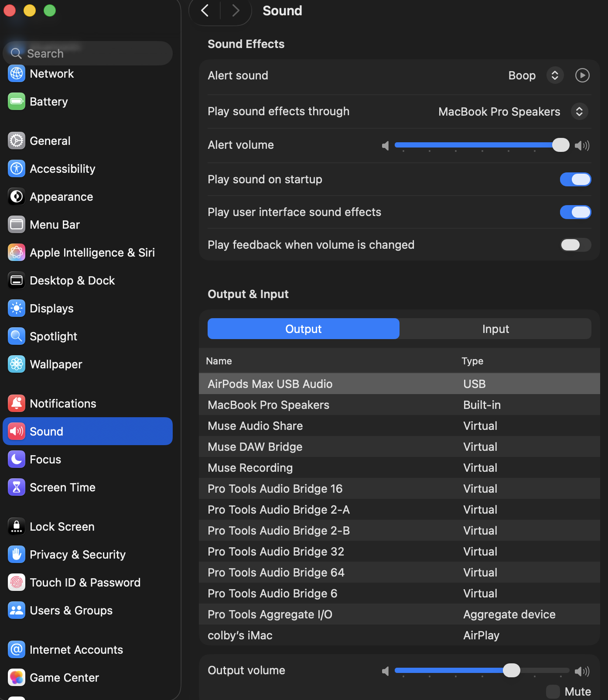Screen dimensions: 608x700
Task: Select Pro Tools Aggregate I/O device
Action: (400, 614)
